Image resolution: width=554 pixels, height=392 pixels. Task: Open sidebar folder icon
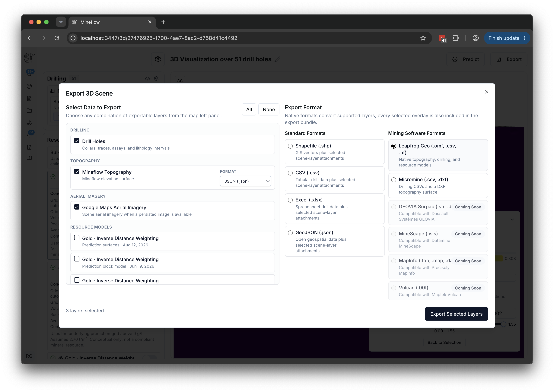pos(29,111)
